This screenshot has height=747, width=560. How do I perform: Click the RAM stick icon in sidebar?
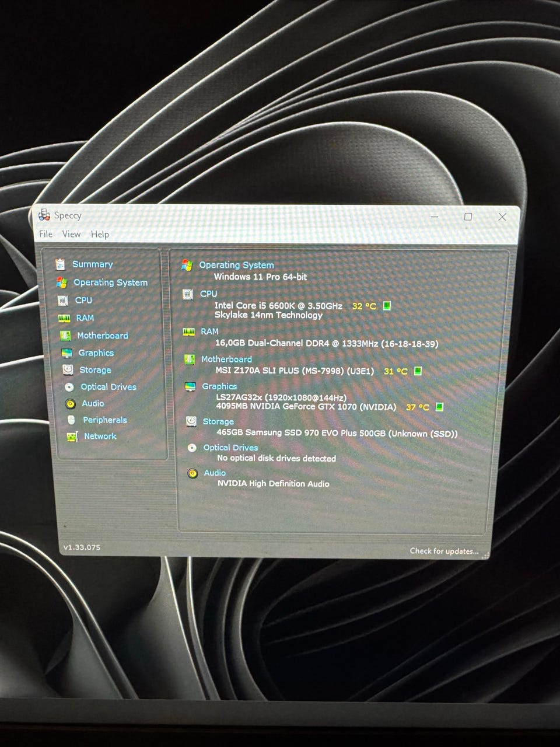click(x=64, y=319)
